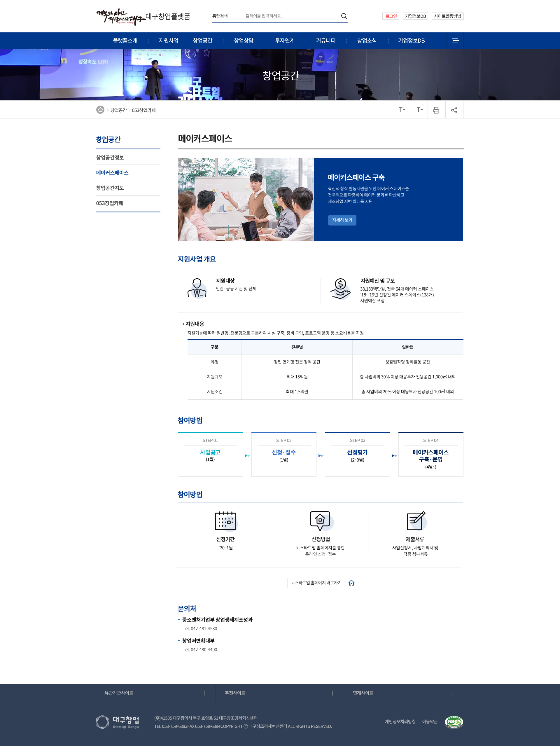The width and height of the screenshot is (560, 746).
Task: Decrease text size with T-
Action: (419, 110)
